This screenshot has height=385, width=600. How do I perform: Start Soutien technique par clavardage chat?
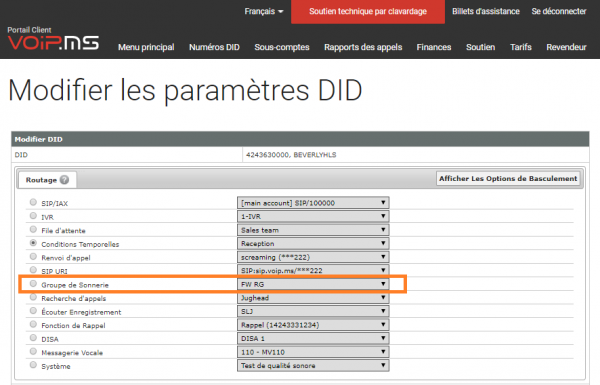[x=368, y=12]
